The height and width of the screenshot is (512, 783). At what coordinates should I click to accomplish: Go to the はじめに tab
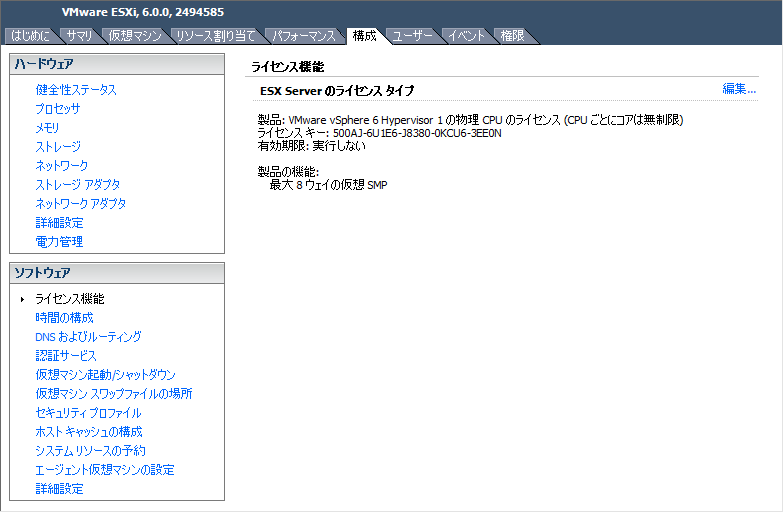pyautogui.click(x=30, y=36)
